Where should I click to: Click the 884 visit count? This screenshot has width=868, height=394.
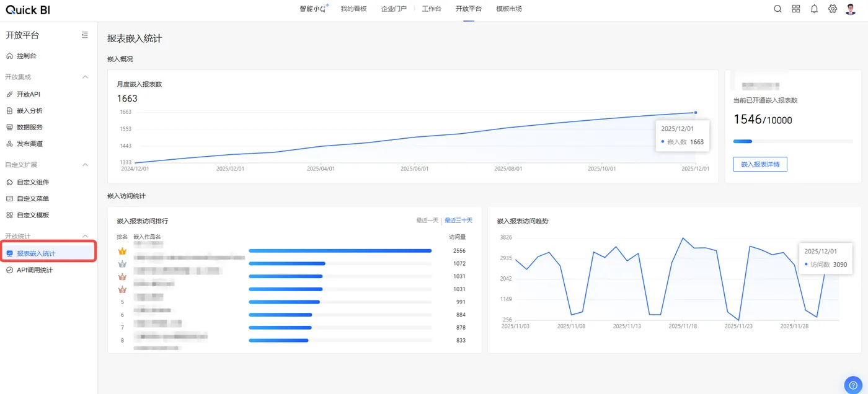click(461, 315)
